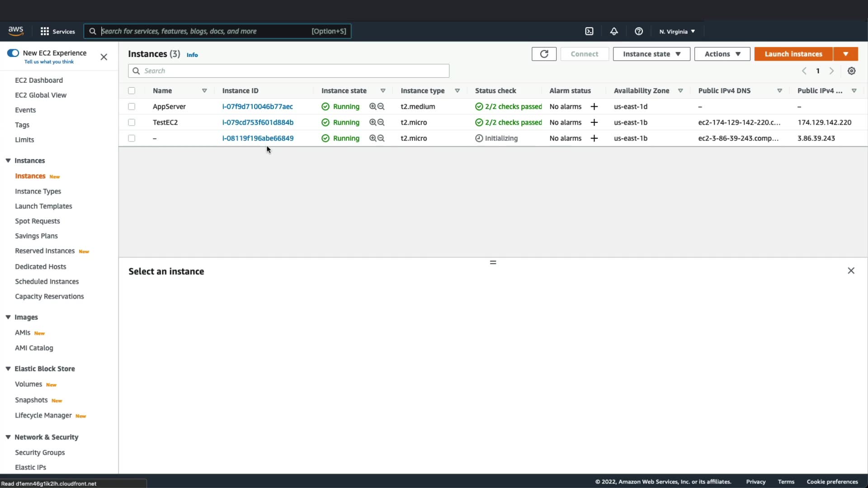Toggle New EC2 Experience switch
This screenshot has height=488, width=868.
tap(13, 53)
